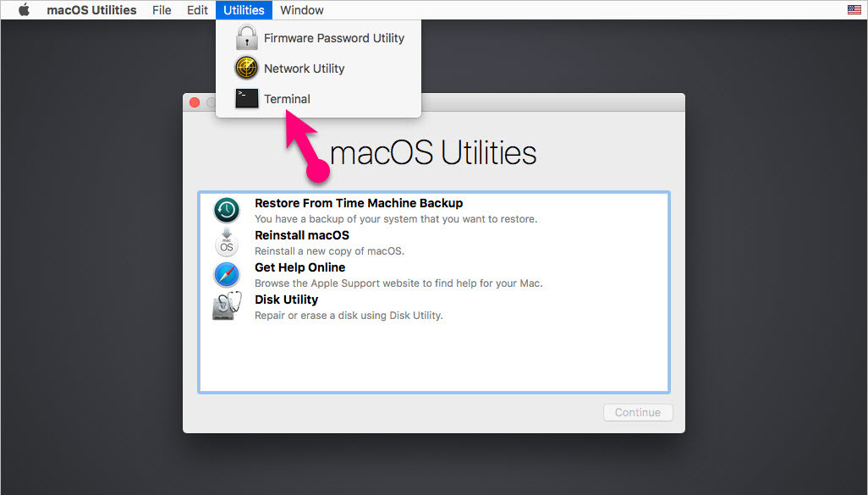
Task: Click the Safari compass icon
Action: pos(227,275)
